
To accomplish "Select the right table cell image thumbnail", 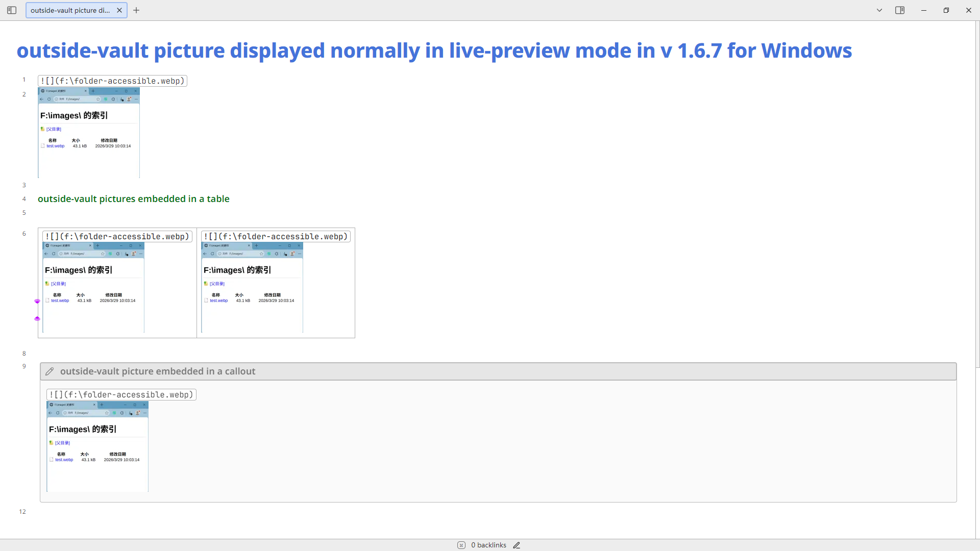I will [x=252, y=288].
